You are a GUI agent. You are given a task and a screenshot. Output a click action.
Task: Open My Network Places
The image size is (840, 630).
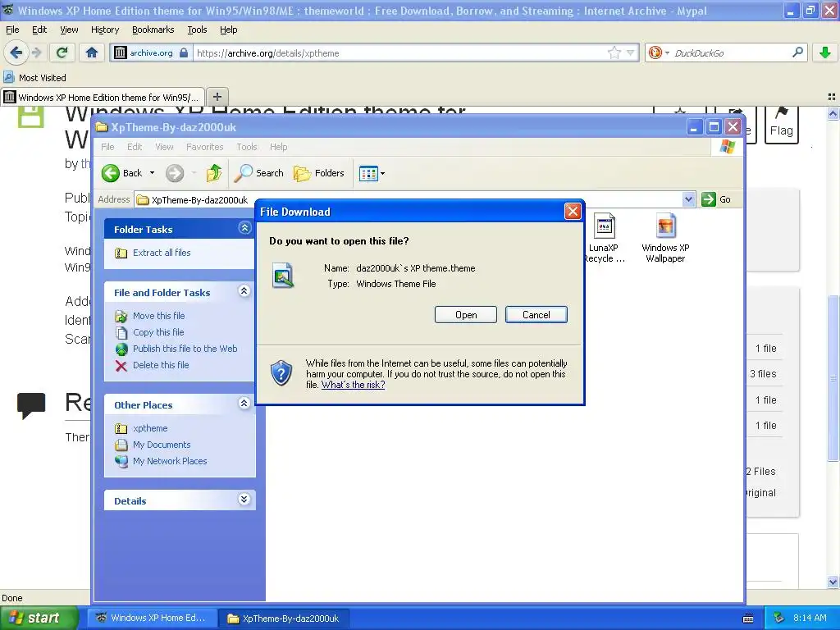[169, 461]
